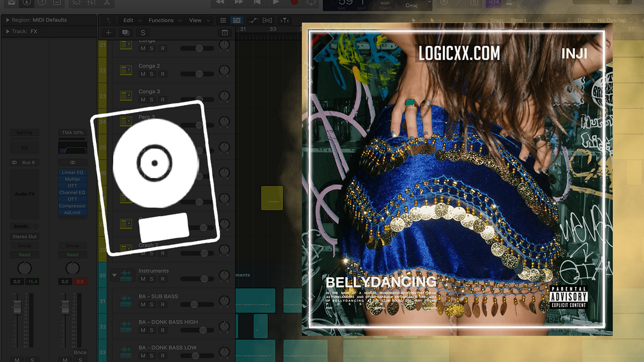
Task: Adjust the pan knob above the channel fader
Action: [x=24, y=269]
